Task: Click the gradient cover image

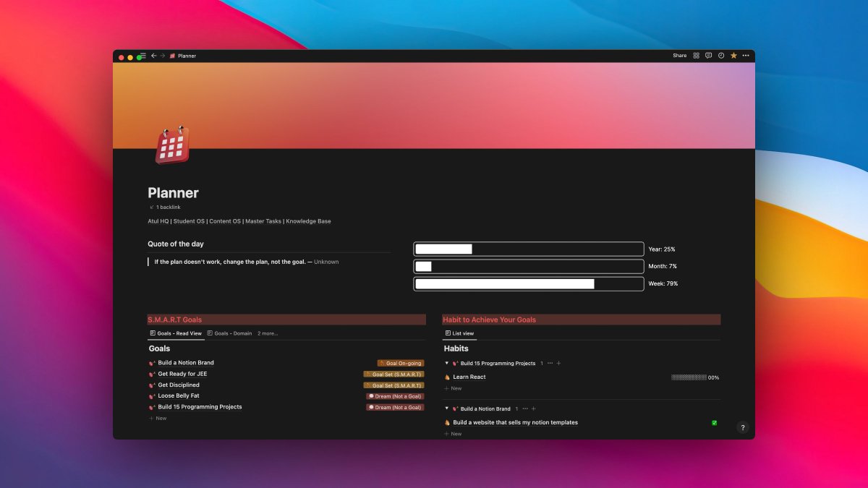Action: [x=434, y=105]
